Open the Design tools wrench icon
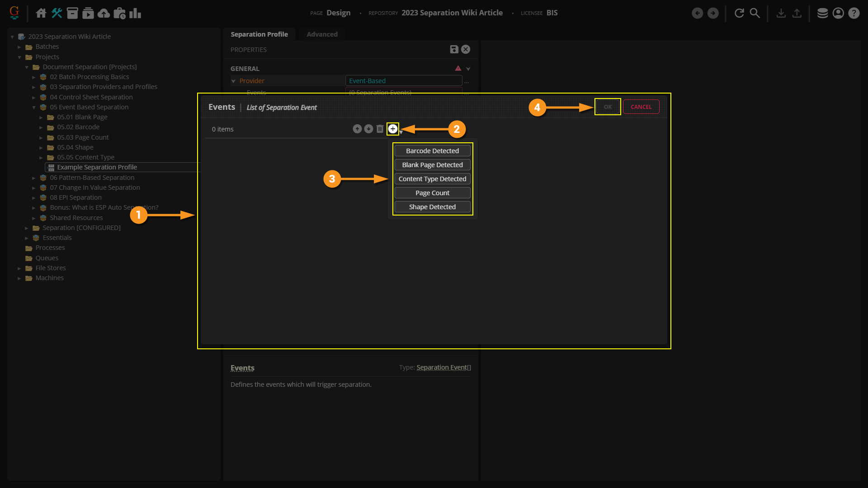This screenshot has width=868, height=488. click(57, 13)
